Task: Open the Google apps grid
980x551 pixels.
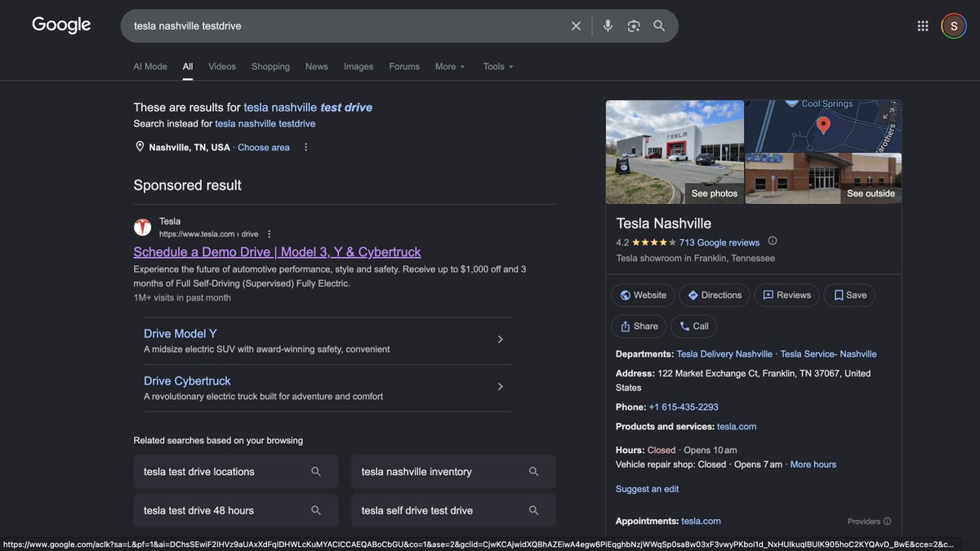Action: (x=923, y=26)
